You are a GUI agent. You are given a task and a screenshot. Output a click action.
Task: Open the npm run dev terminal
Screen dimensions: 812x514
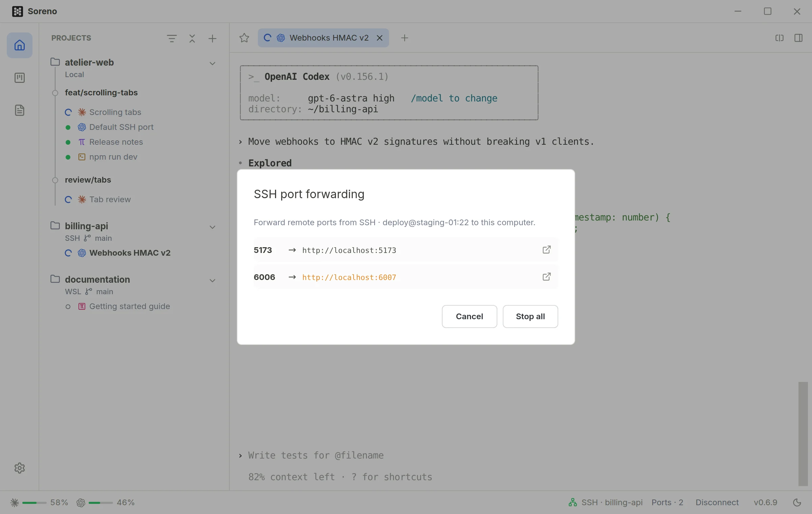113,157
